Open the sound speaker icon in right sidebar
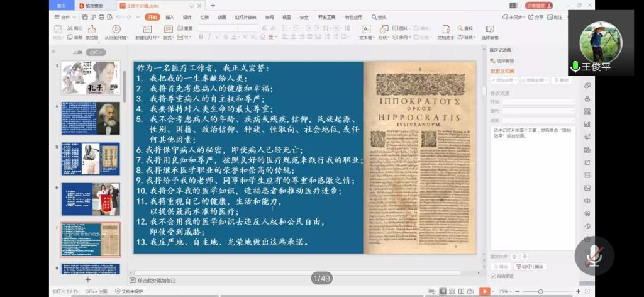The height and width of the screenshot is (297, 644). click(x=587, y=201)
